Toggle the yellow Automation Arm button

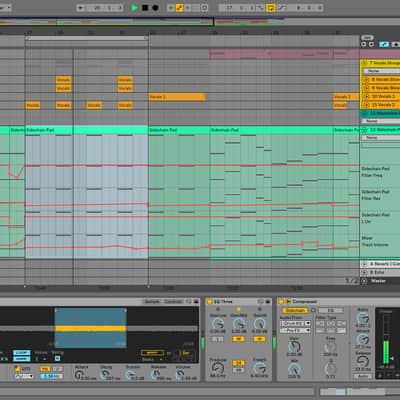(180, 8)
